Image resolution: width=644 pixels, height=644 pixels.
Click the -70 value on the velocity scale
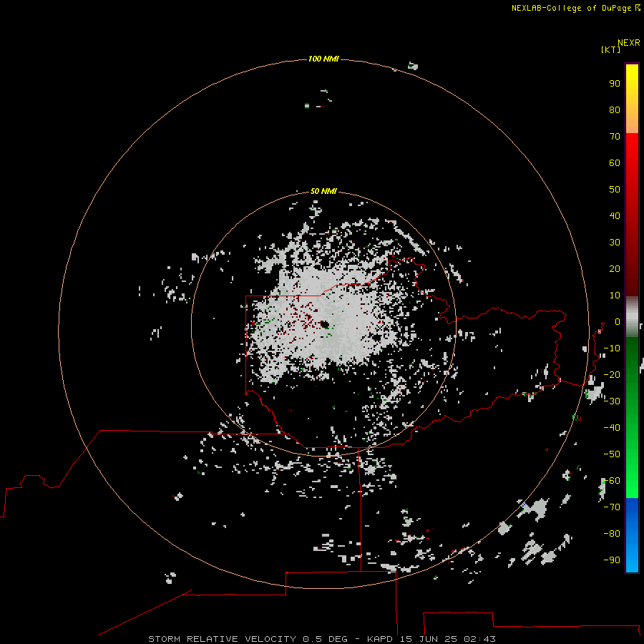pyautogui.click(x=612, y=507)
